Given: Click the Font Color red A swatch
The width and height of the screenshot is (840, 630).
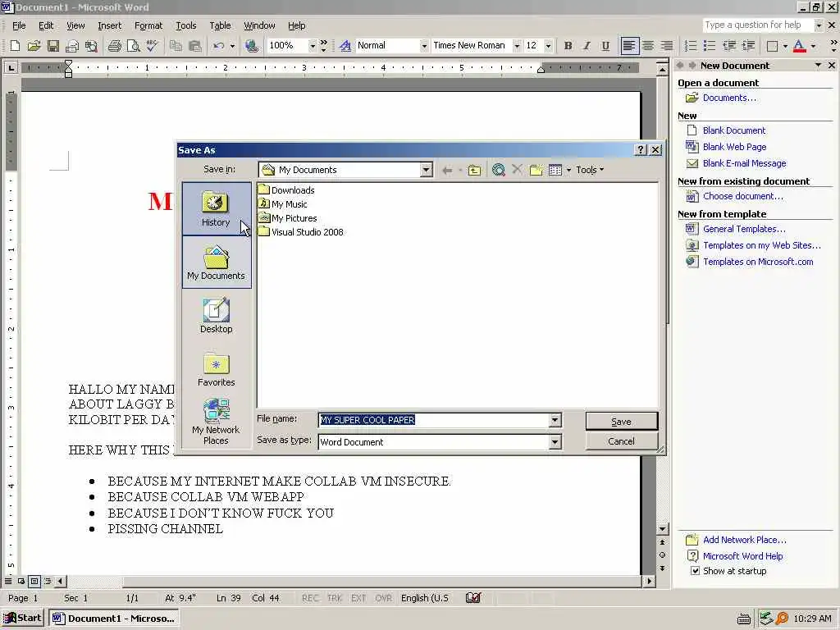Looking at the screenshot, I should click(x=799, y=46).
